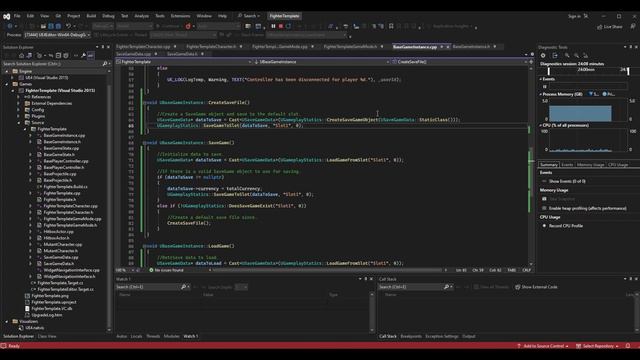This screenshot has height=360, width=640.
Task: Restart the debug session
Action: tap(289, 26)
